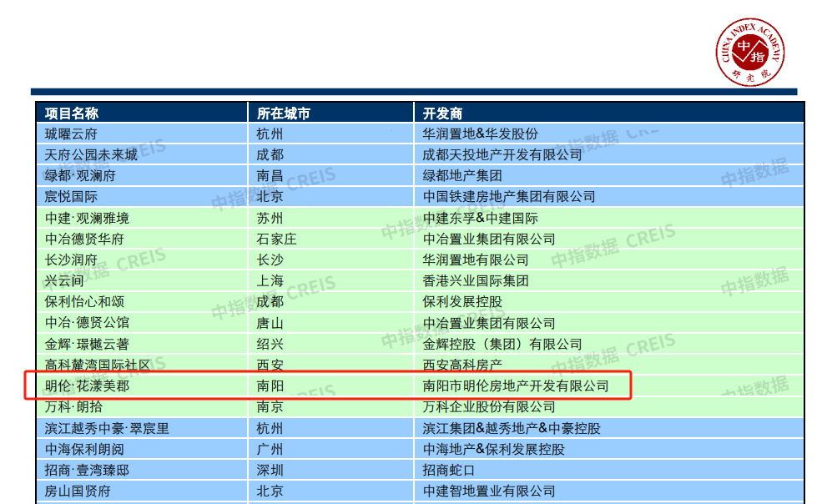This screenshot has width=837, height=504.
Task: Click project name 房山国贤府
Action: coord(78,491)
